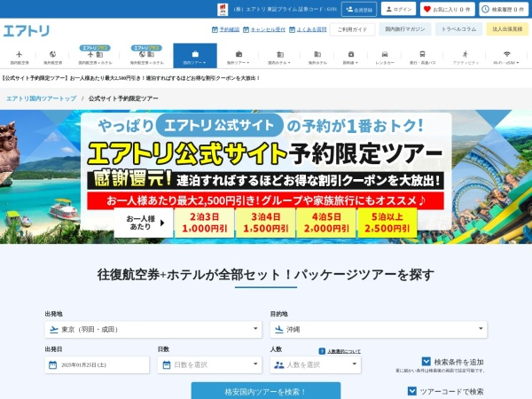This screenshot has height=399, width=532.
Task: Select 国内航空券 airplane icon
Action: (19, 54)
